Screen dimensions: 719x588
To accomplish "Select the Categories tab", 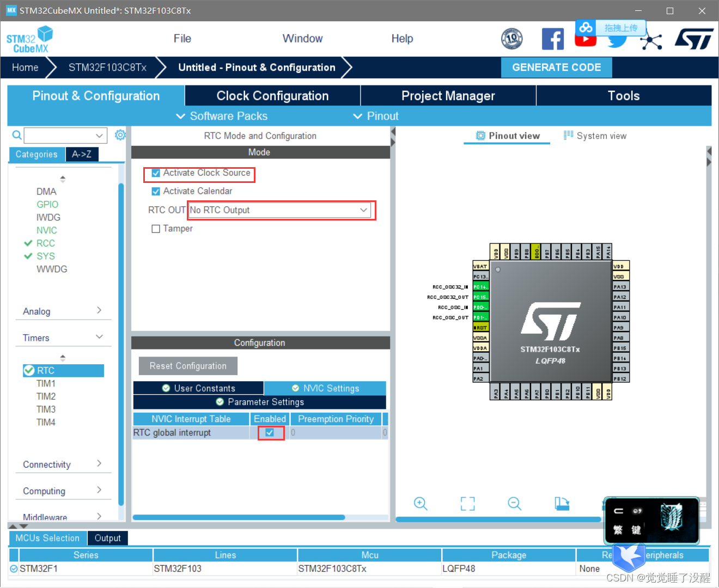I will click(36, 154).
